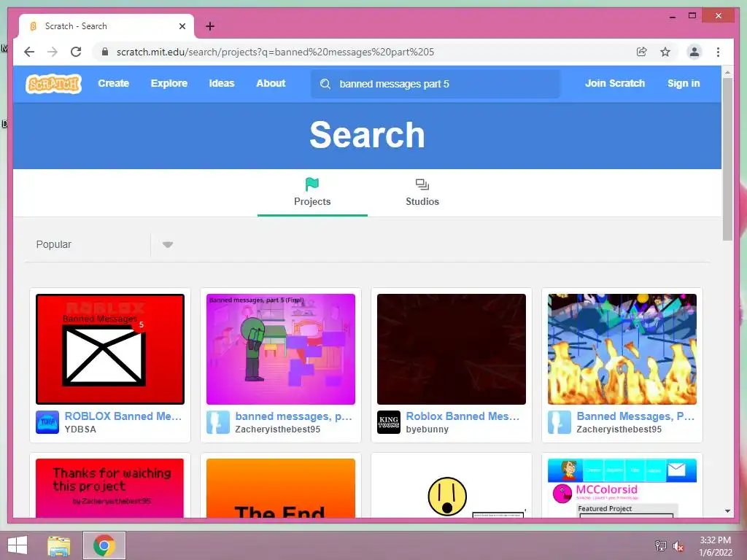Viewport: 747px width, 560px height.
Task: View site info via padlock icon
Action: 105,52
